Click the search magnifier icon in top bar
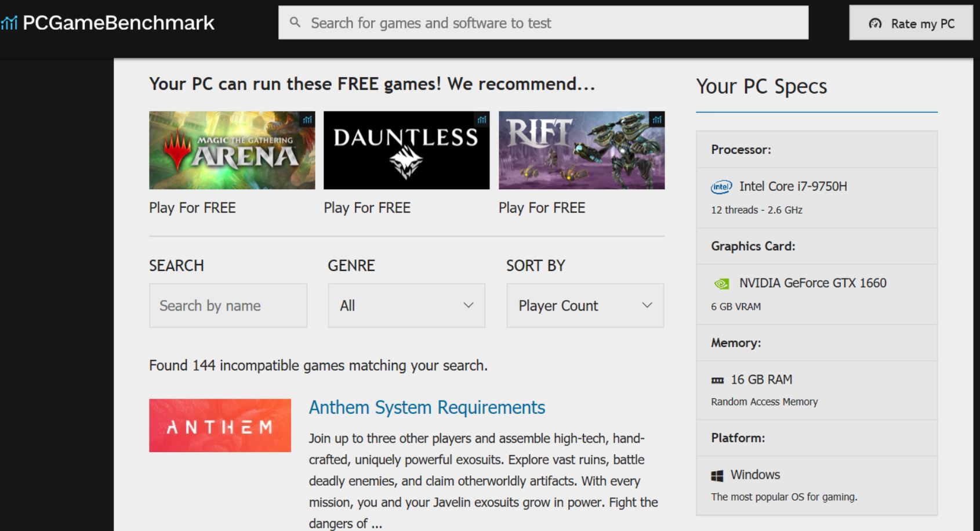The height and width of the screenshot is (531, 980). point(295,23)
